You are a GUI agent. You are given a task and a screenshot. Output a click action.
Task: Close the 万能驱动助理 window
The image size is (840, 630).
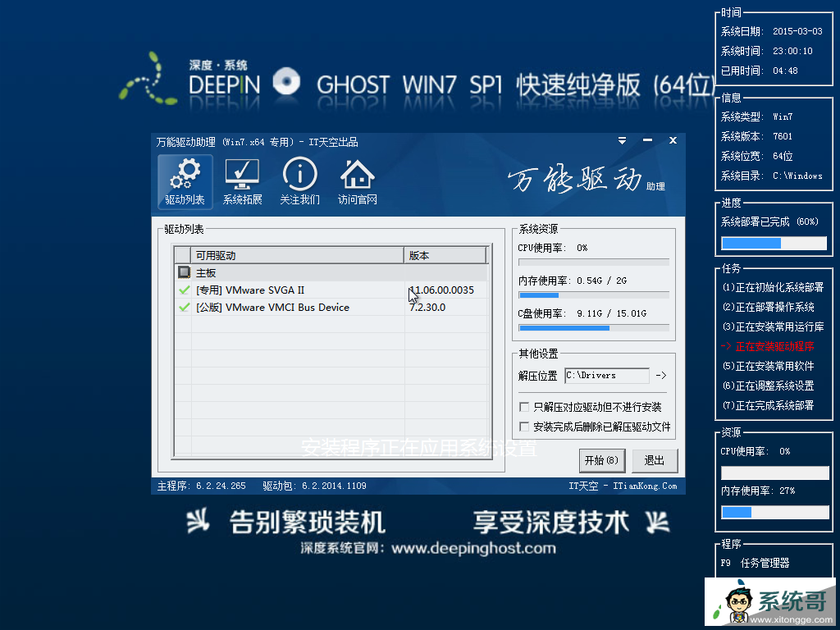[673, 140]
